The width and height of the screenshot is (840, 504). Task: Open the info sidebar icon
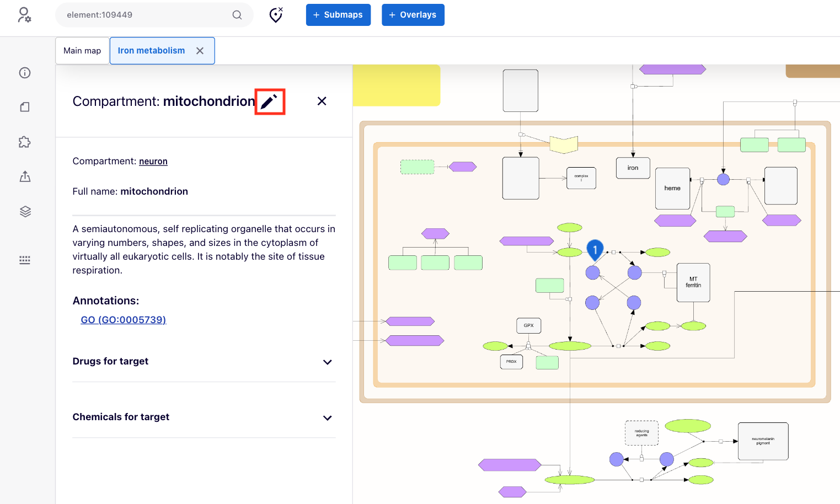tap(25, 73)
